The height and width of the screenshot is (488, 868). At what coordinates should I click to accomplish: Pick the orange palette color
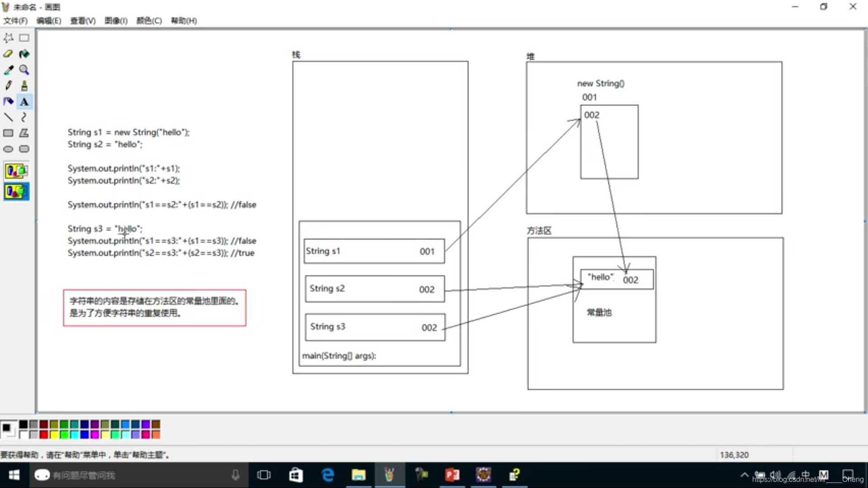coord(156,434)
